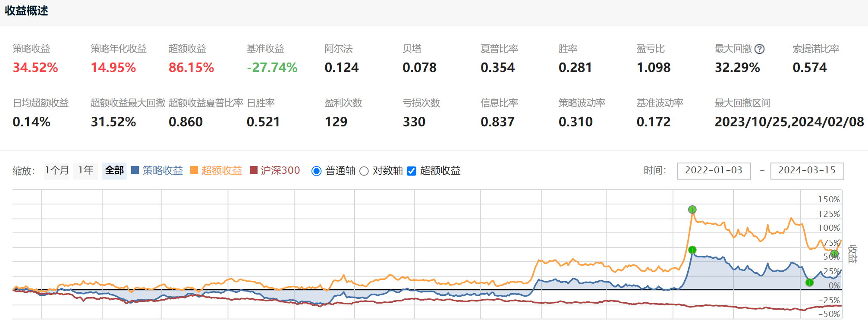Viewport: 868px width, 326px height.
Task: Open the 最大回撤 help question-mark icon
Action: coord(760,49)
